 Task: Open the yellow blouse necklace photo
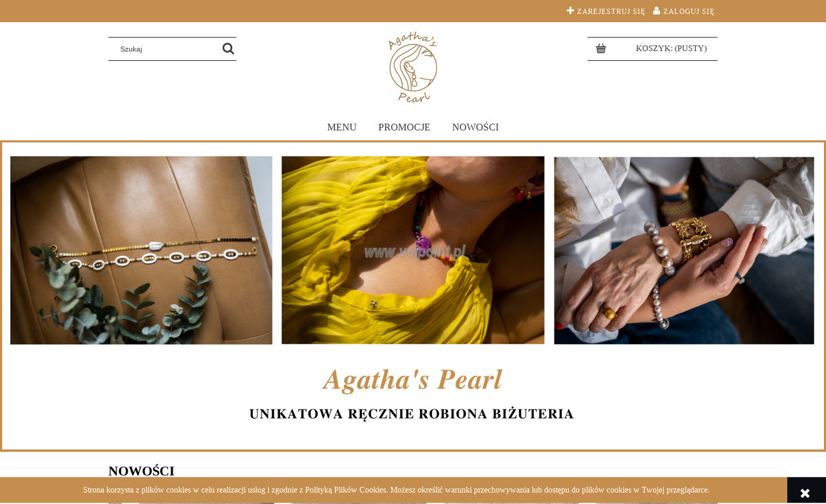(x=413, y=251)
